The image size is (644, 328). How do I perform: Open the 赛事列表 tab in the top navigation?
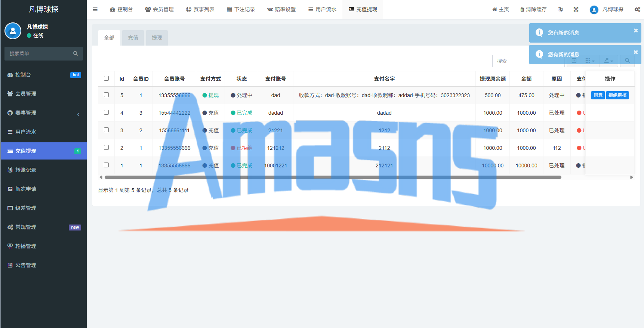(200, 9)
